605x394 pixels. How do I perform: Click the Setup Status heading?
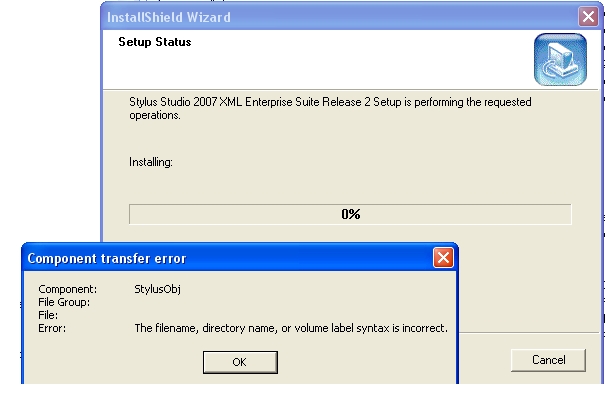click(x=155, y=42)
